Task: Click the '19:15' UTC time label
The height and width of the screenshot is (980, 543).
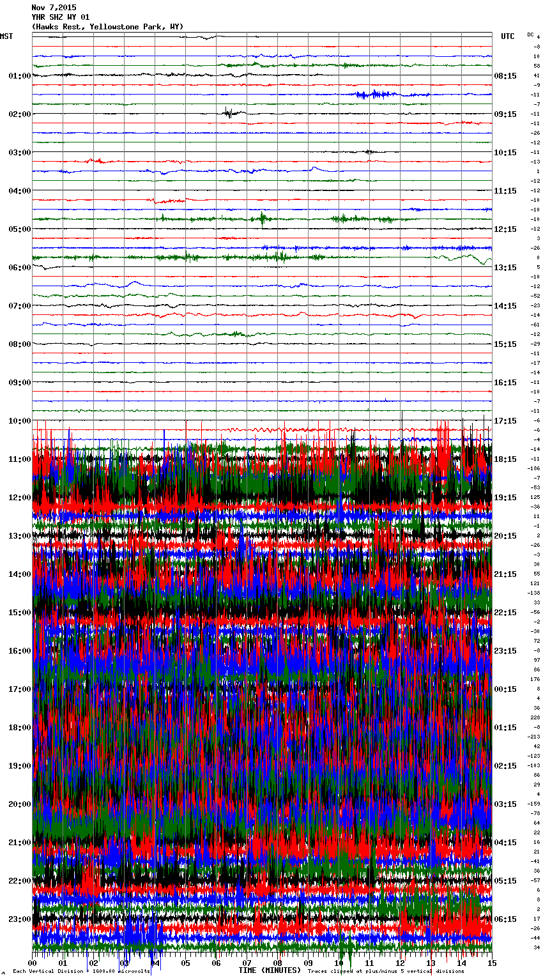Action: (505, 498)
